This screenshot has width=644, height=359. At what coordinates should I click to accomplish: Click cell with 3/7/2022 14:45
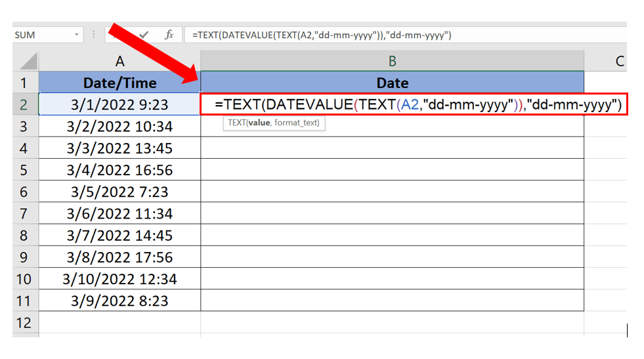pyautogui.click(x=119, y=236)
